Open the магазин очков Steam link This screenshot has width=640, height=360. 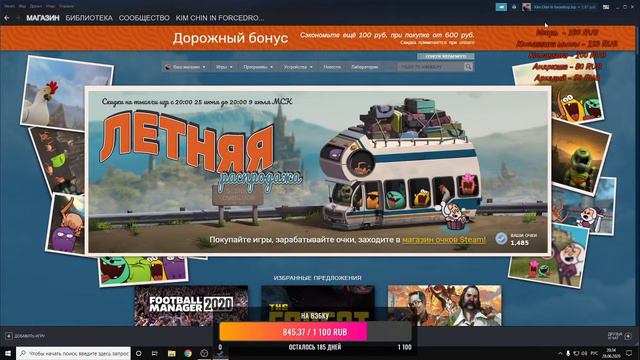pyautogui.click(x=444, y=240)
